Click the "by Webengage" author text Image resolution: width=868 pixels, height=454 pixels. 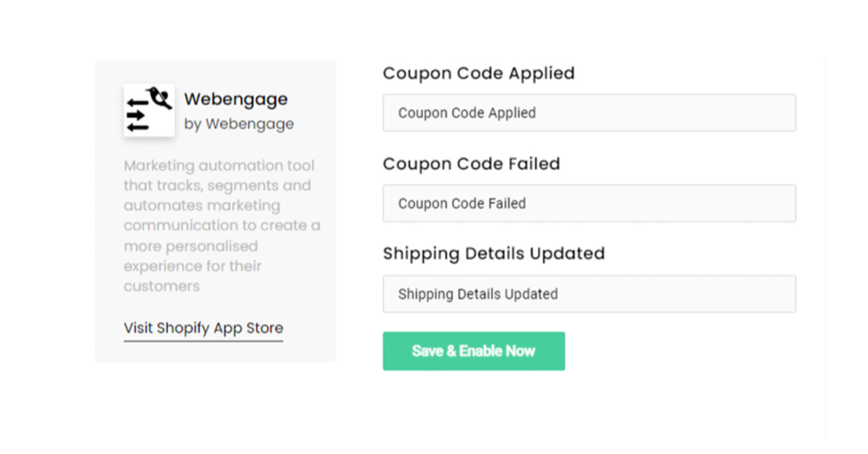pyautogui.click(x=239, y=124)
